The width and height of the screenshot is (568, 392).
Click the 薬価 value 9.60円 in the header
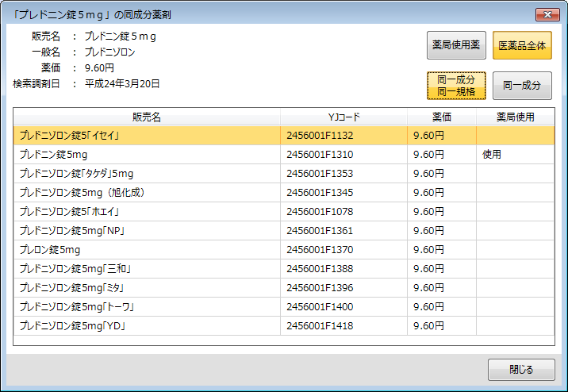100,68
